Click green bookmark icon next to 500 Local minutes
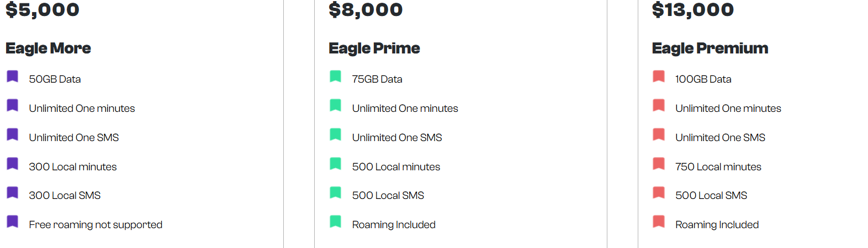868x248 pixels. [336, 164]
